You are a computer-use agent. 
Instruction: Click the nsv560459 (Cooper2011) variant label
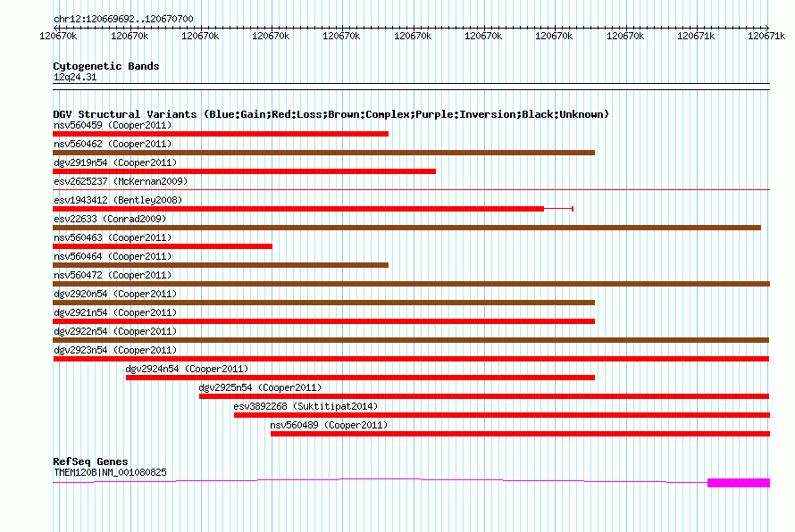(113, 125)
